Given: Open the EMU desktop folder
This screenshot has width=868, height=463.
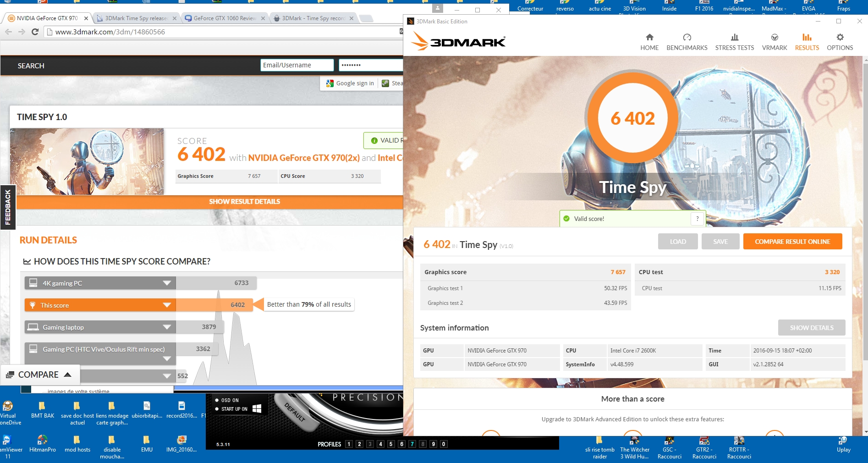Looking at the screenshot, I should pos(147,444).
